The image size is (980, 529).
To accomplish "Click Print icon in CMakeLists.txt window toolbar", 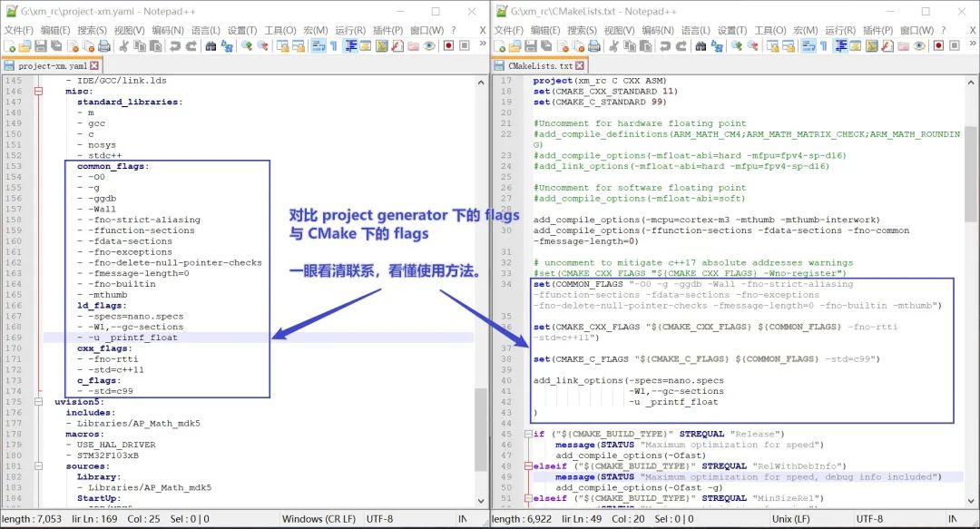I will pyautogui.click(x=594, y=45).
